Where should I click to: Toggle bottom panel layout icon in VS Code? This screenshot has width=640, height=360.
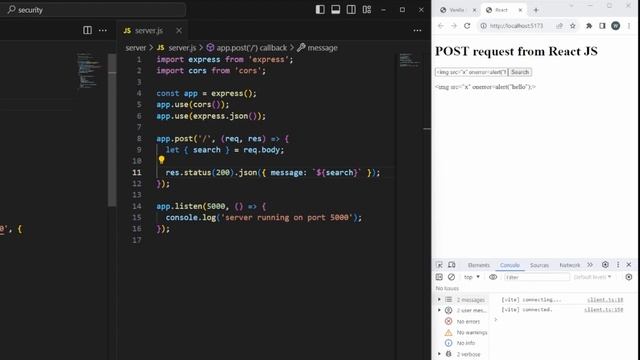click(x=336, y=10)
